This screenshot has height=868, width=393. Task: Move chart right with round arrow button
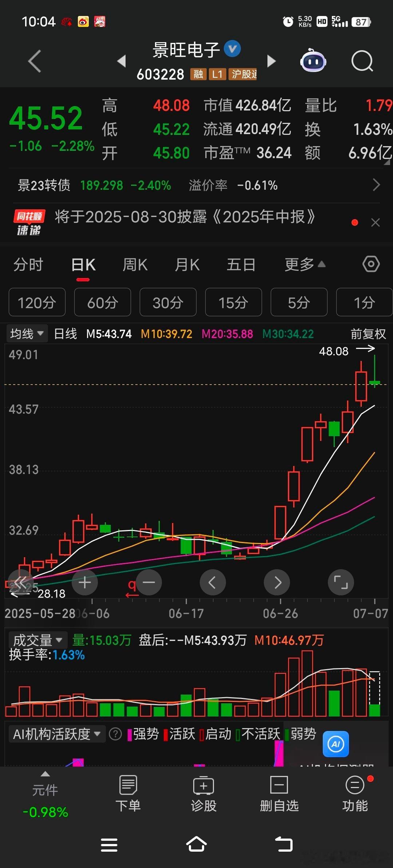pyautogui.click(x=277, y=582)
